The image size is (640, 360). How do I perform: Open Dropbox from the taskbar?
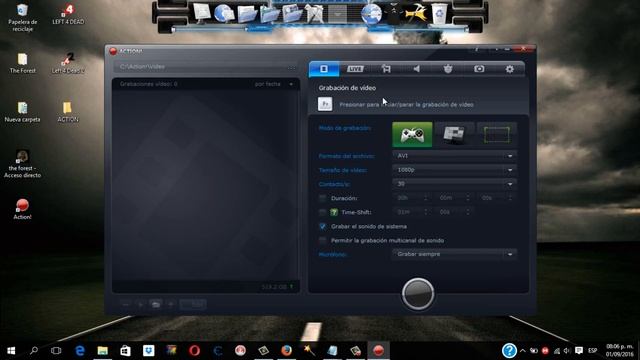(149, 351)
